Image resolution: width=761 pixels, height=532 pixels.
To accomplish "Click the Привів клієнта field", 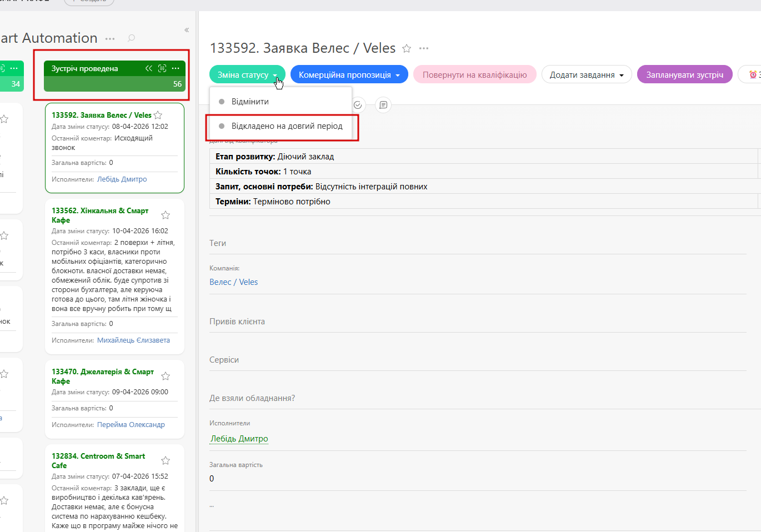I will click(478, 322).
